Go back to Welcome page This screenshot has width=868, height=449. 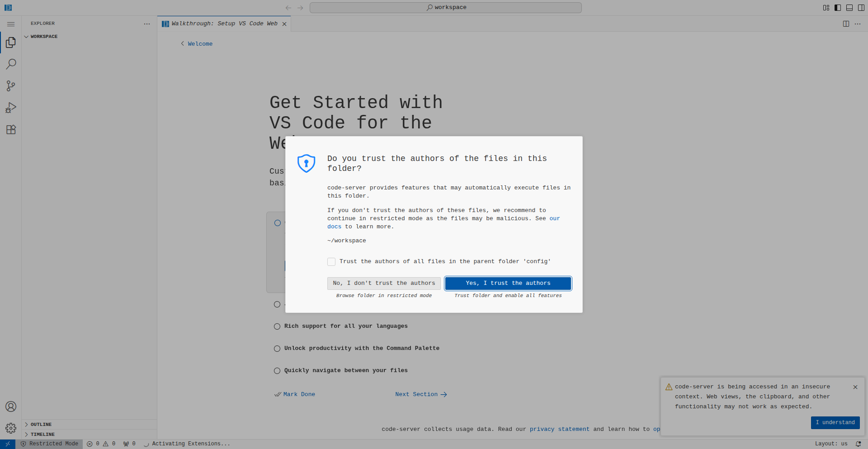click(197, 44)
